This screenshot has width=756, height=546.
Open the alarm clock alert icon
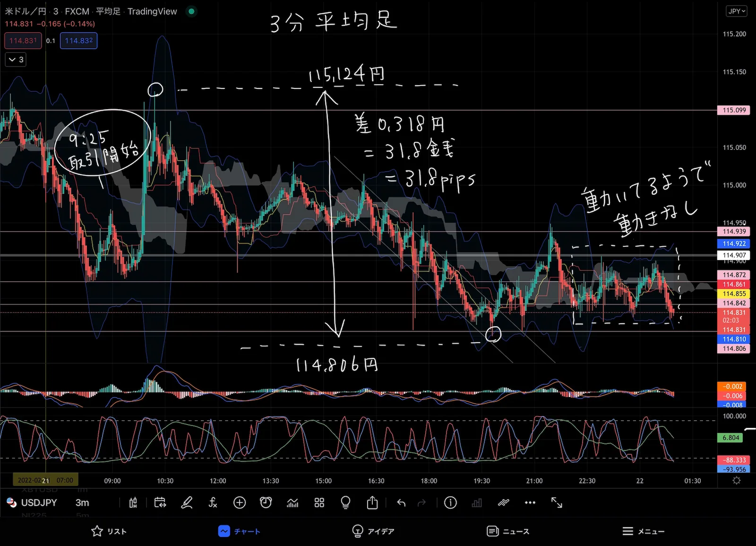[266, 503]
